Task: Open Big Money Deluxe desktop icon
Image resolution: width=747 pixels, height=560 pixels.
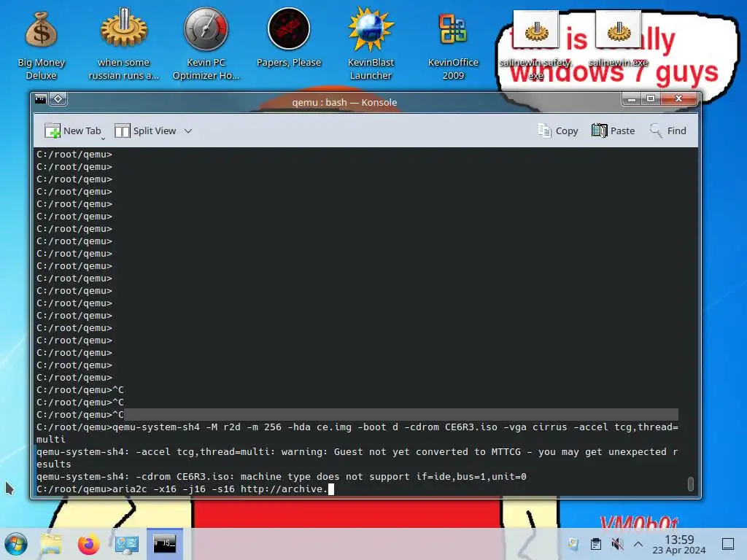Action: (41, 45)
